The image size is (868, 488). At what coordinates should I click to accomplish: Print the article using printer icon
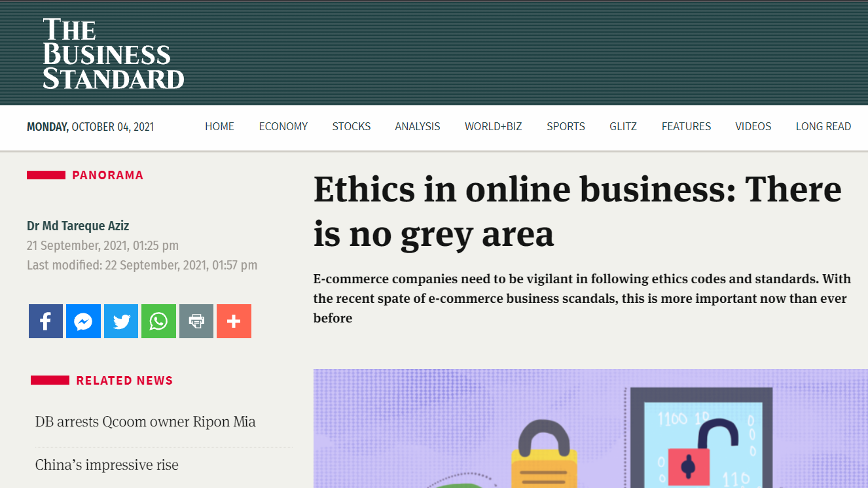click(196, 321)
